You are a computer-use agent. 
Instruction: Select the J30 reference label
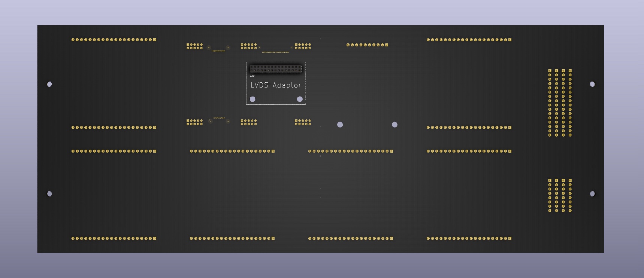point(252,76)
